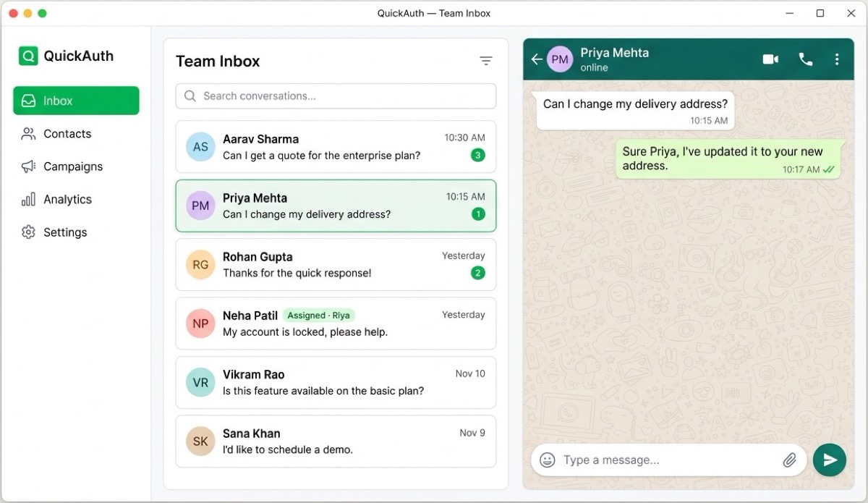
Task: Click the Contacts people icon
Action: click(x=28, y=134)
